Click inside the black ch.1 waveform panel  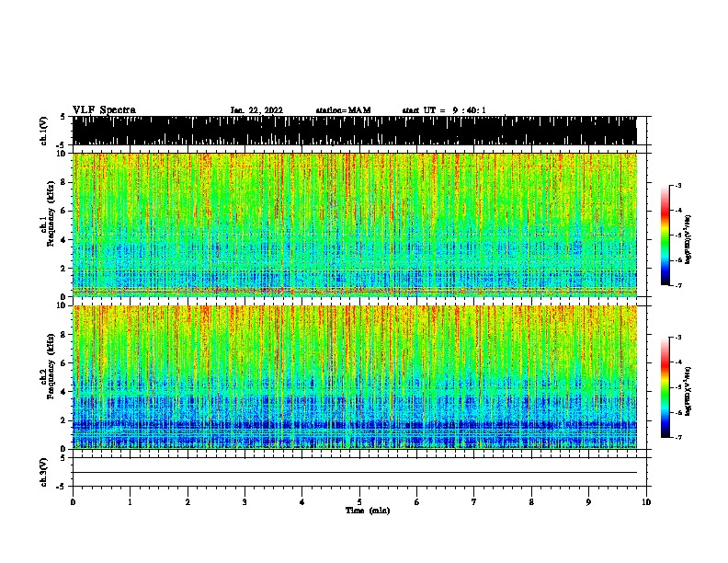click(x=355, y=131)
